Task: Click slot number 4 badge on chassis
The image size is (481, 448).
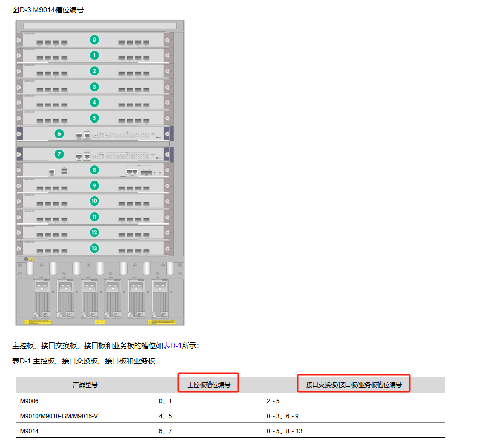Action: point(94,103)
